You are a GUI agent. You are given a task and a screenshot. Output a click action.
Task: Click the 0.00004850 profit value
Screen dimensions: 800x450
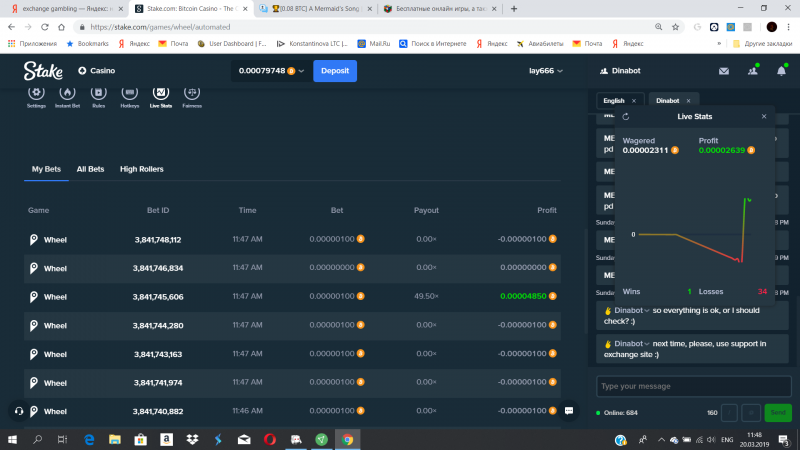click(523, 296)
